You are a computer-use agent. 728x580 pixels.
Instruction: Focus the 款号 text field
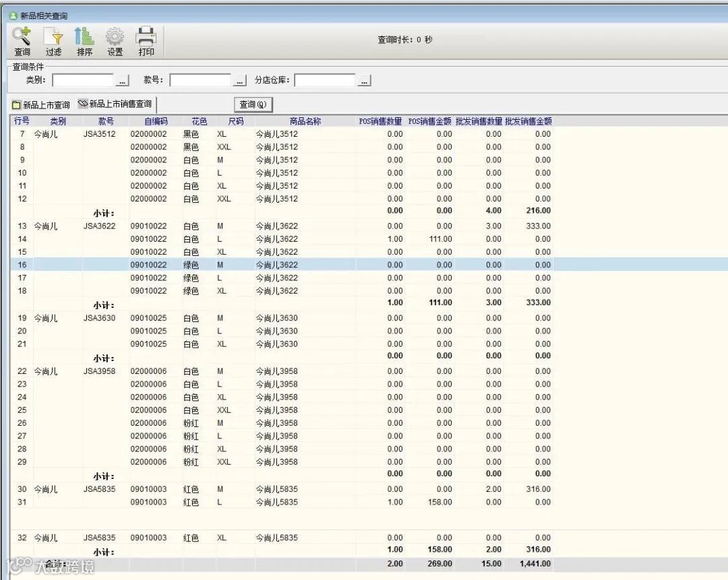pos(200,81)
